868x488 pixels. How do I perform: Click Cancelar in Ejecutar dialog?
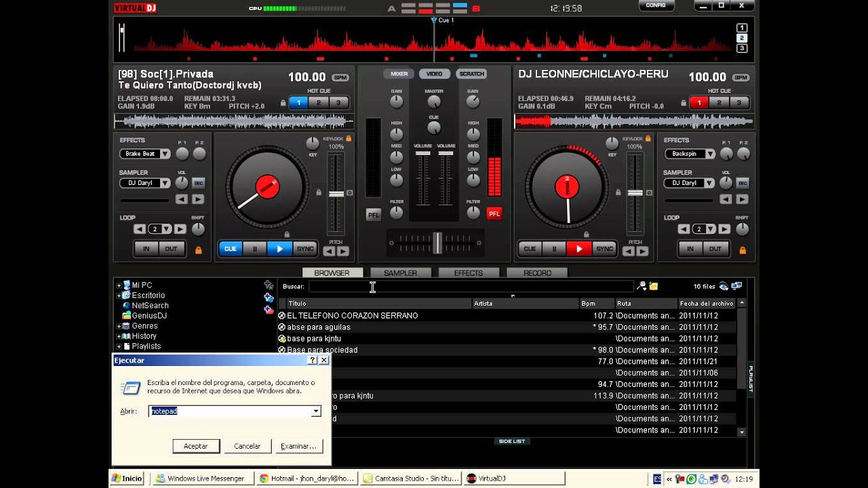coord(247,446)
